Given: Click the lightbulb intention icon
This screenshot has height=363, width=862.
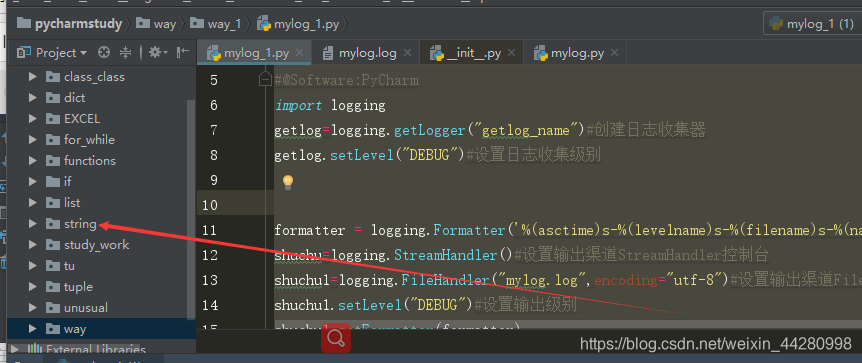Looking at the screenshot, I should (x=288, y=182).
